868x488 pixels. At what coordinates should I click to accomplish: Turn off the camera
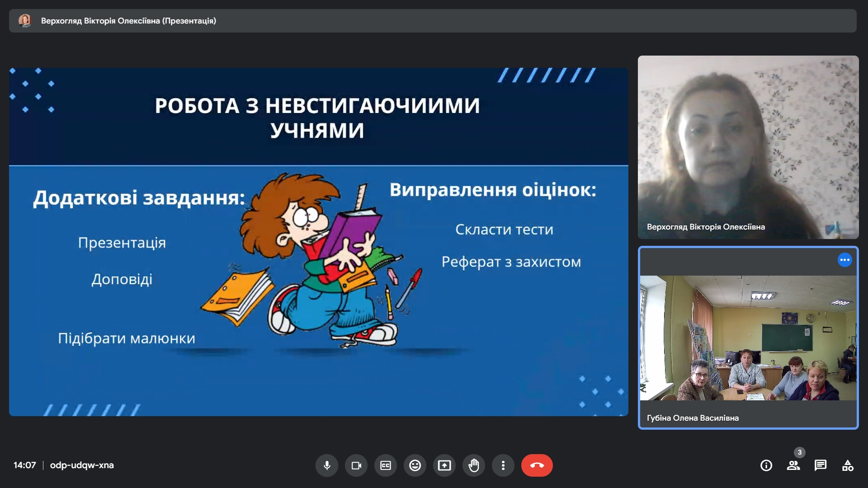point(356,465)
